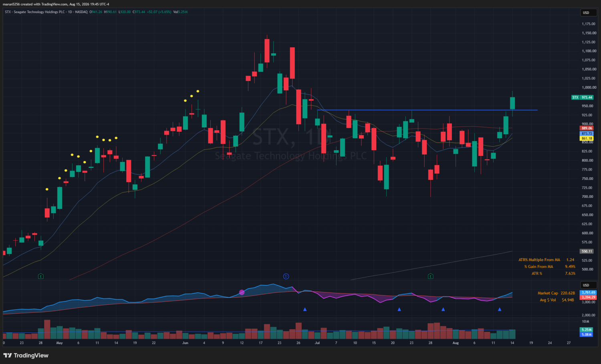Click the blue horizontal resistance line near 940
Screen dimensions: 601x364
coord(427,110)
